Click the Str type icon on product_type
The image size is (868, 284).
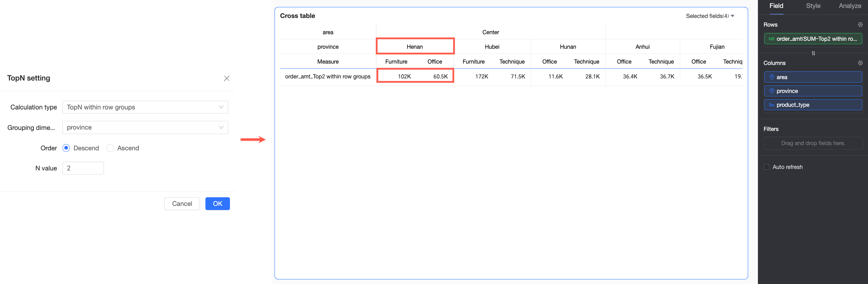point(771,105)
